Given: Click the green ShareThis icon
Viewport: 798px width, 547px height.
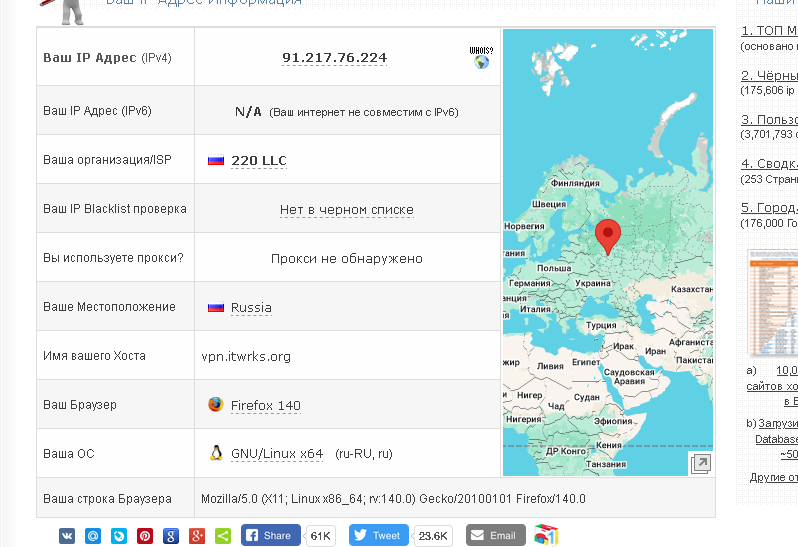Looking at the screenshot, I should click(223, 536).
